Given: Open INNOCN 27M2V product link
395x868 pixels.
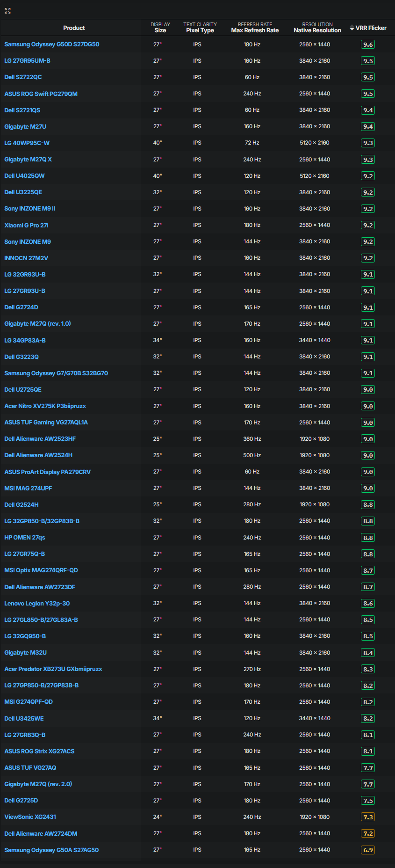Looking at the screenshot, I should [26, 258].
